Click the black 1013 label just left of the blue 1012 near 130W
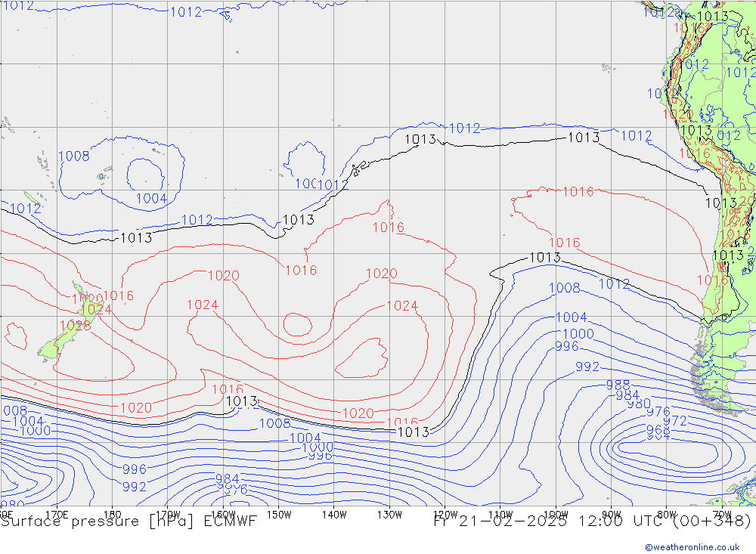Image resolution: width=756 pixels, height=554 pixels. [420, 139]
